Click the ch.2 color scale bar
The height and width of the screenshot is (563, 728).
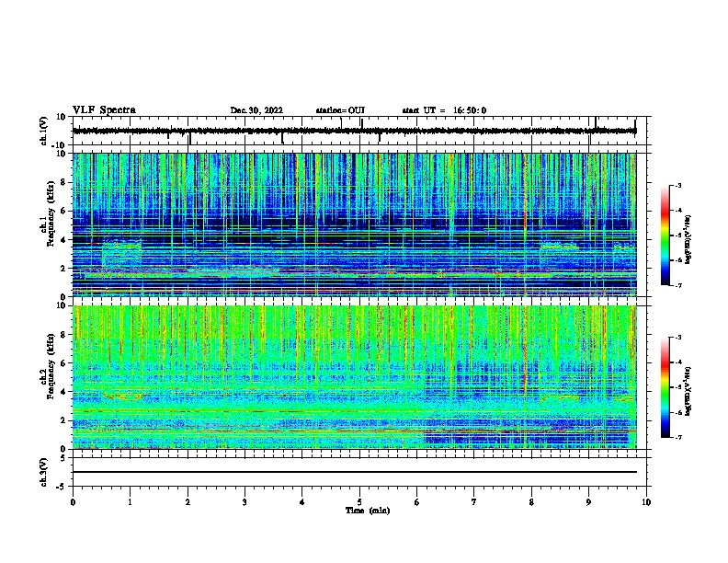click(x=665, y=387)
